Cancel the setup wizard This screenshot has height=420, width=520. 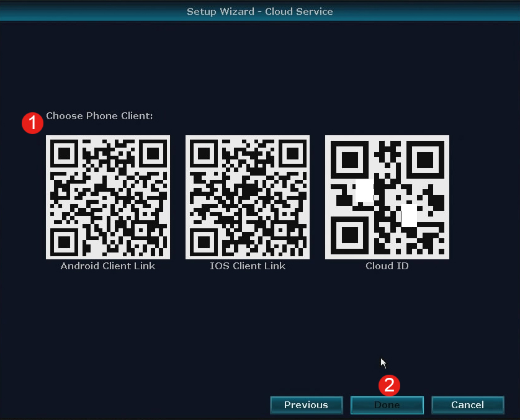(468, 404)
